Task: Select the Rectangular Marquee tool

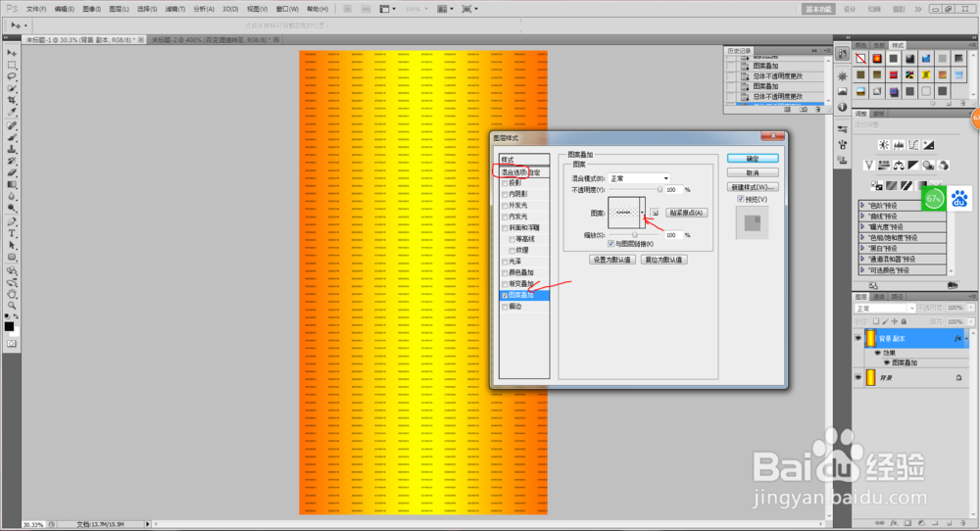Action: click(12, 65)
